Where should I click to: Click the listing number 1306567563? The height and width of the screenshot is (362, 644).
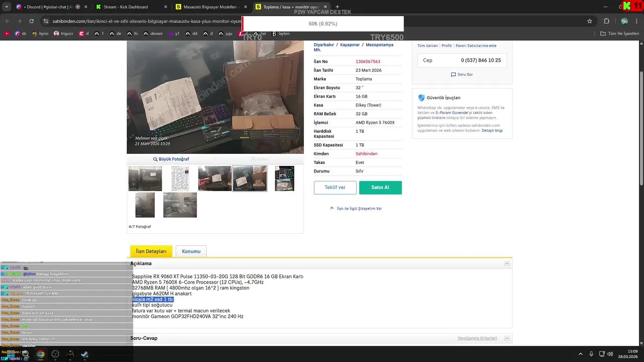[368, 62]
